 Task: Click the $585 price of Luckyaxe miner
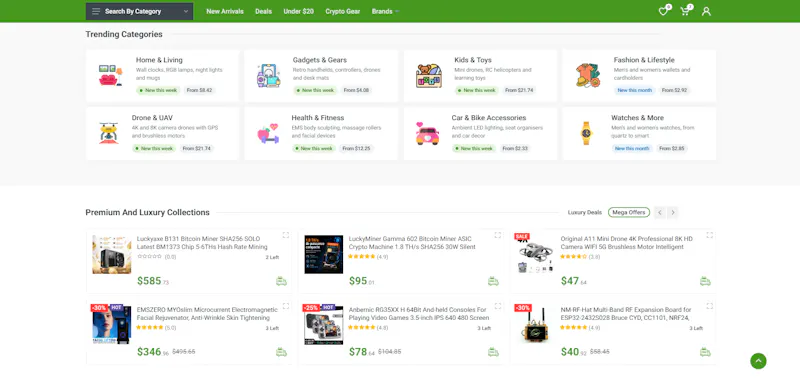(x=153, y=281)
